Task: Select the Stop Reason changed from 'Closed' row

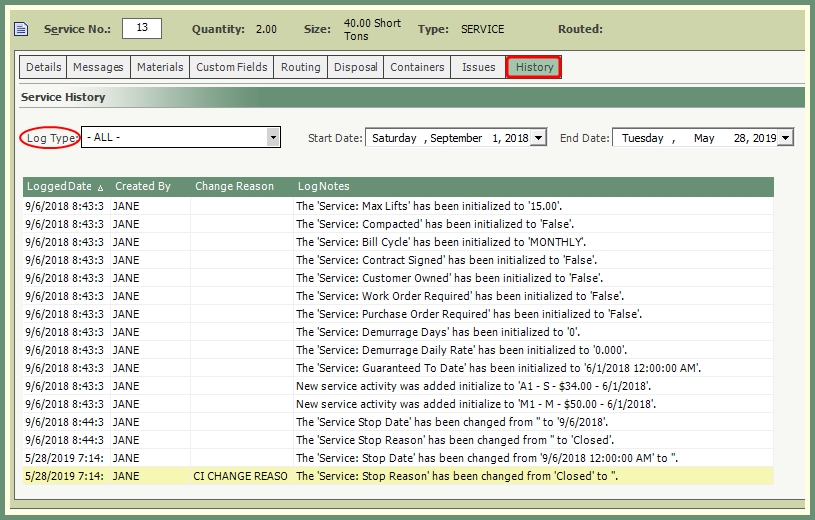Action: (398, 476)
